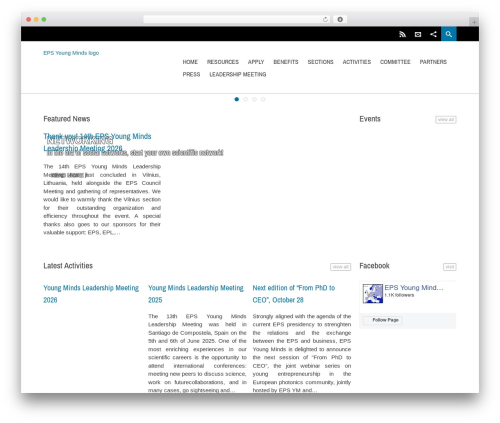Open the ACTIVITIES menu item
Screen dimensions: 500x423
[x=357, y=62]
